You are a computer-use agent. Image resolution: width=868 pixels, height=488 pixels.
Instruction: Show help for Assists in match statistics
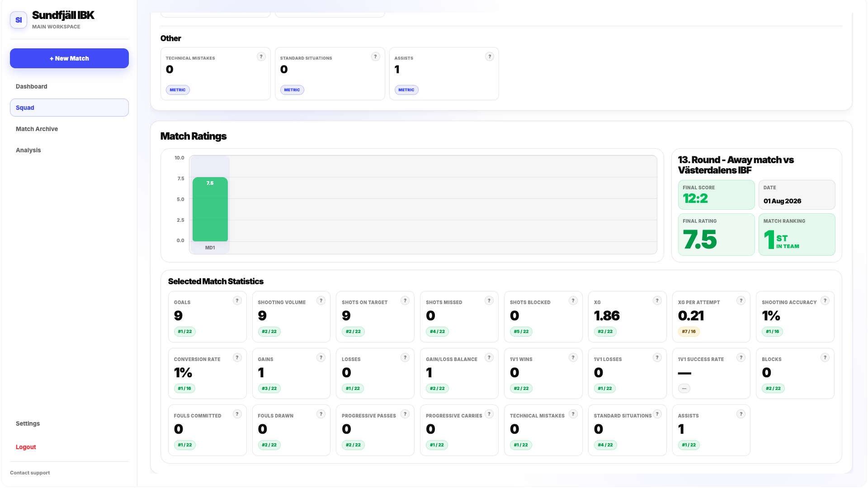tap(741, 414)
